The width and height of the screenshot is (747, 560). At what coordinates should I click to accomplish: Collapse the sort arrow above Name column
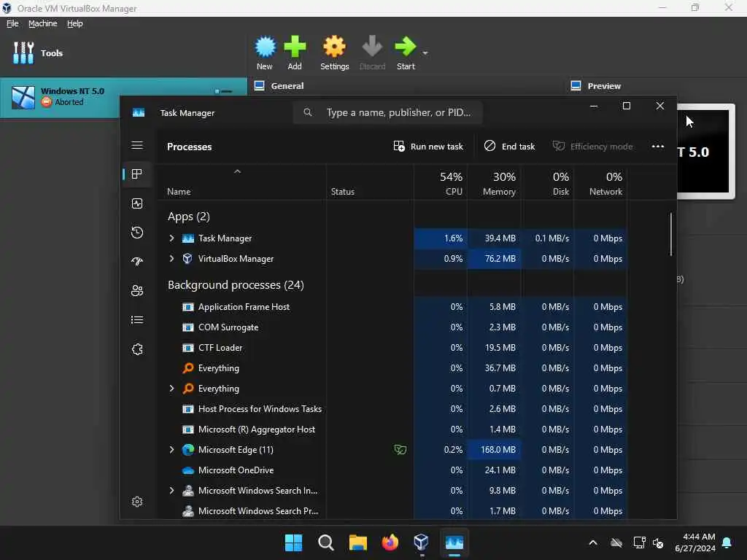click(237, 171)
